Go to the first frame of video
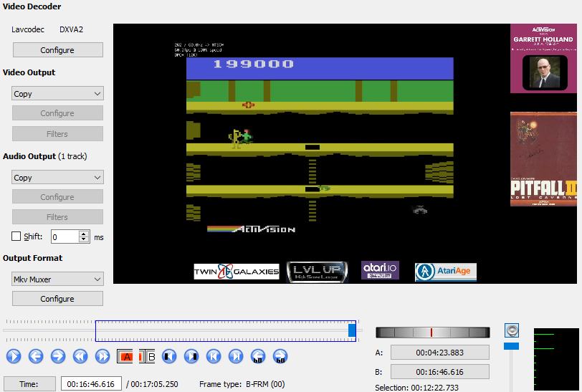Viewport: 582px width, 392px height. click(214, 356)
